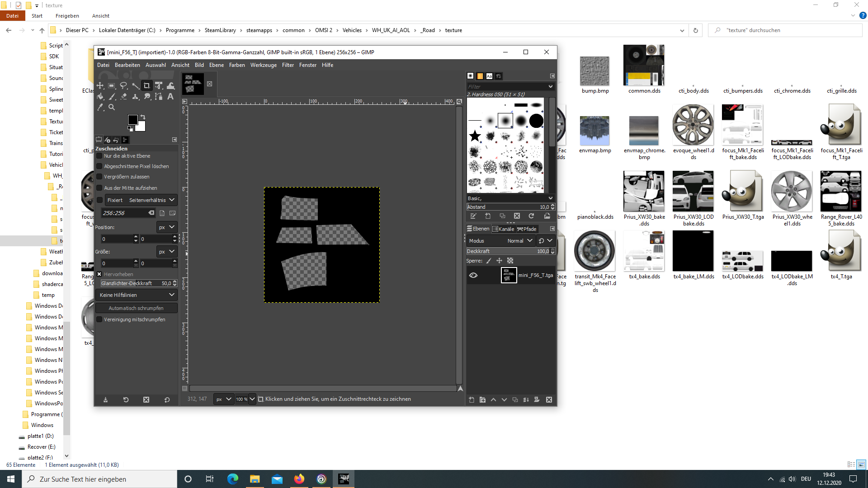The image size is (868, 488).
Task: Open the Filter menu
Action: (288, 65)
